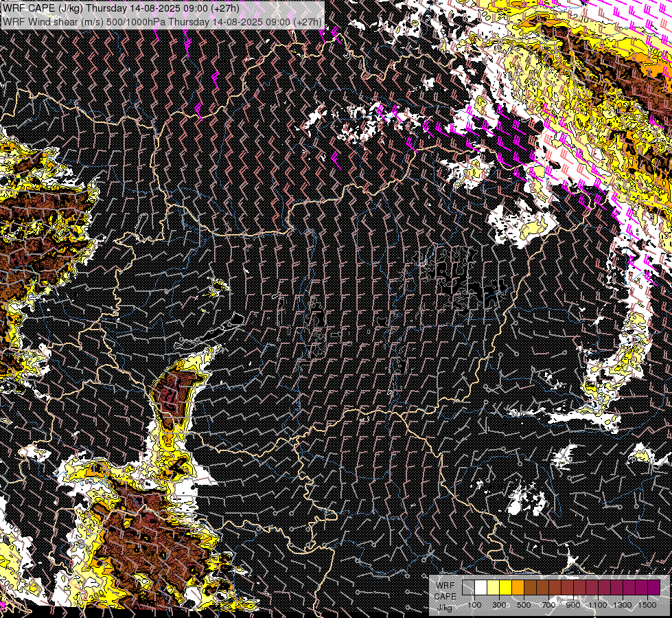Click the 500 legend tick label
This screenshot has width=672, height=618.
524,605
